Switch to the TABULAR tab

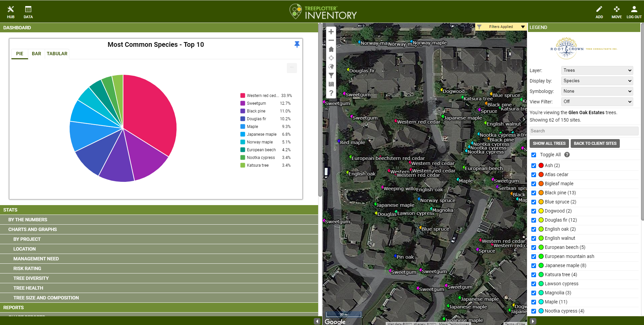coord(57,54)
